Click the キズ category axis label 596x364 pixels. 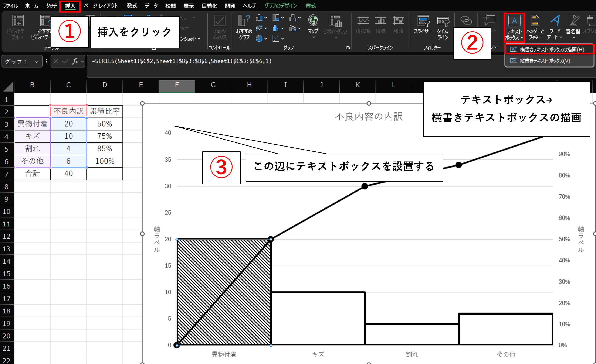pos(318,354)
